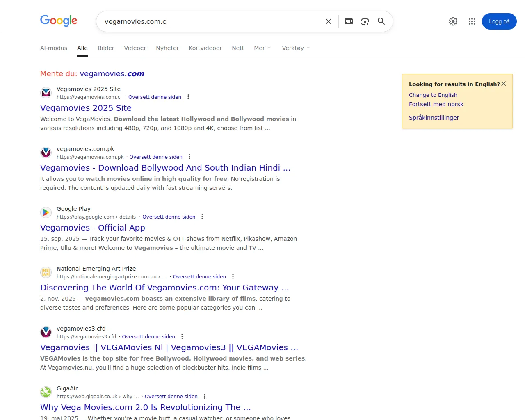
Task: Open the Språkinnstillinger language settings link
Action: click(x=434, y=118)
